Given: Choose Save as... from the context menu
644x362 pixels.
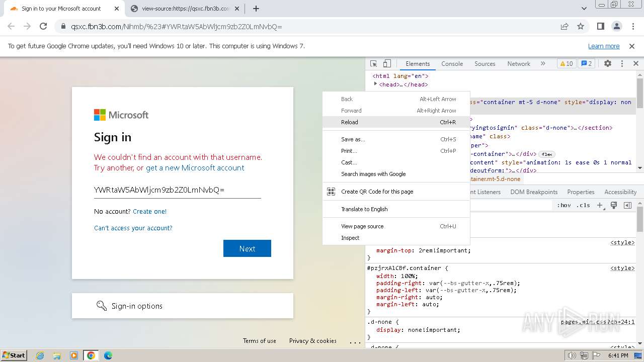Looking at the screenshot, I should (x=396, y=139).
